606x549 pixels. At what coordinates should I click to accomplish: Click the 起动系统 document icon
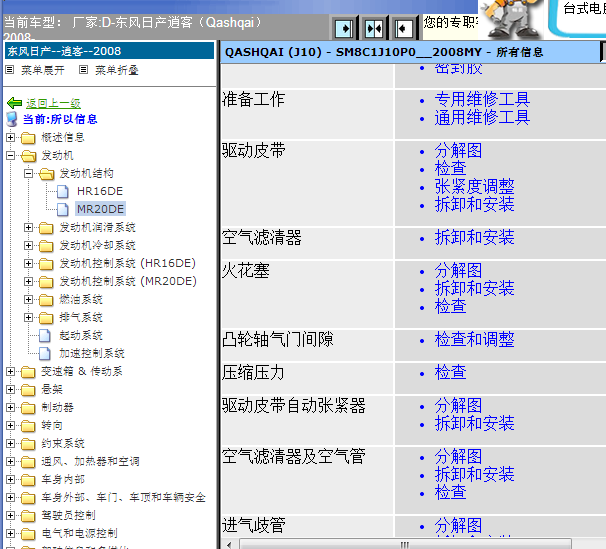45,335
